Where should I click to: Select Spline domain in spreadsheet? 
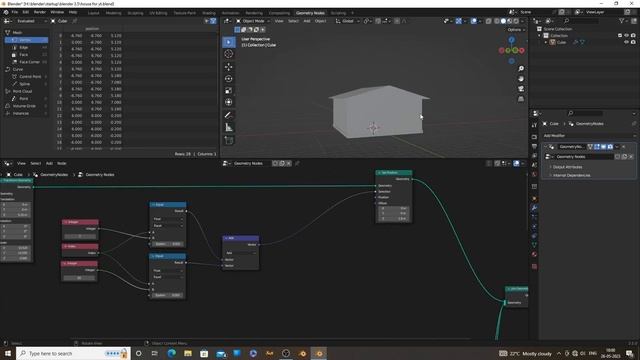pyautogui.click(x=26, y=84)
